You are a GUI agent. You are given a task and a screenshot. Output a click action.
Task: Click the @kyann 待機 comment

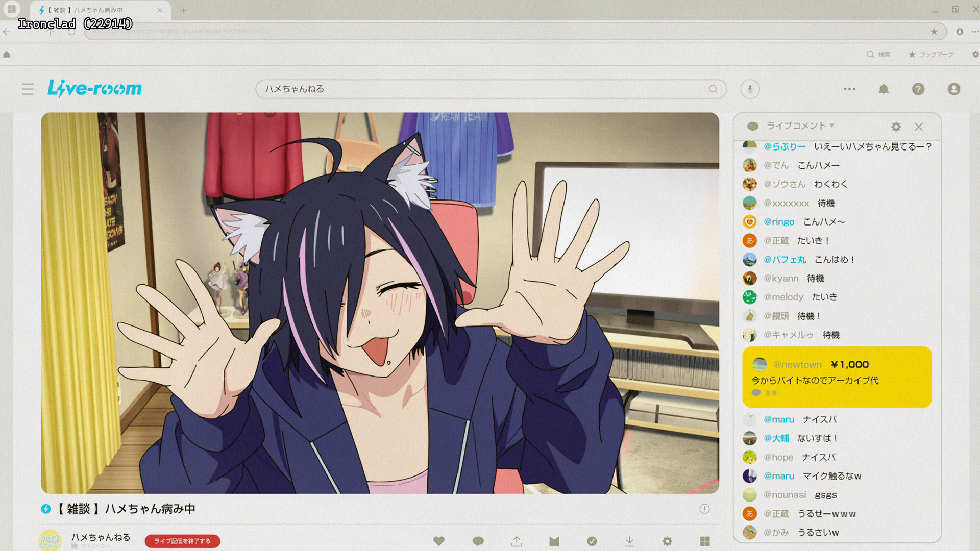pos(783,278)
